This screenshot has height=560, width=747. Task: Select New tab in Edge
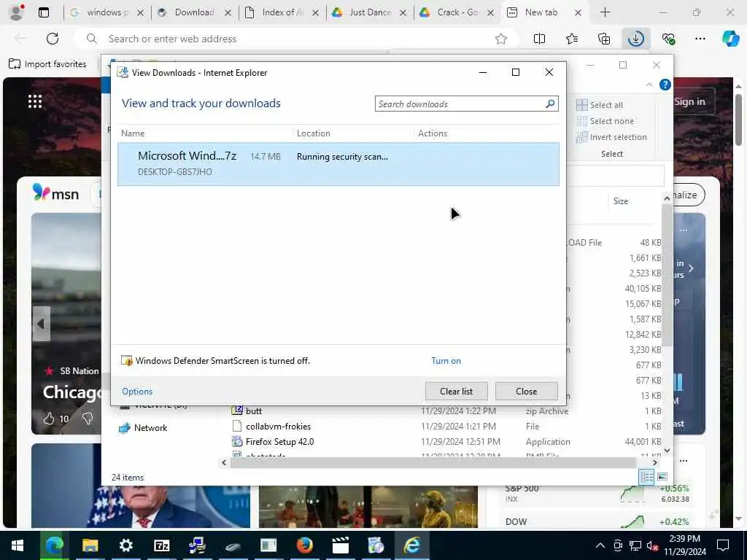coord(541,12)
